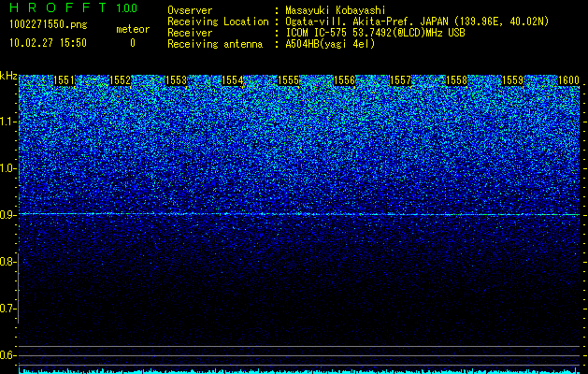This screenshot has height=374, width=588.
Task: Click the Receiver label
Action: pos(190,33)
